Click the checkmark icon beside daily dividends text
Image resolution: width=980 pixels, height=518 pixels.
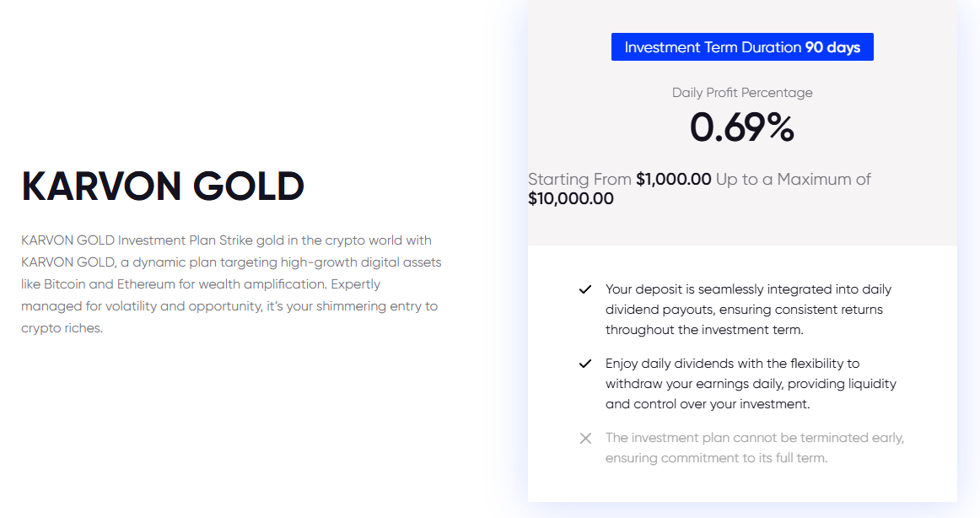585,364
